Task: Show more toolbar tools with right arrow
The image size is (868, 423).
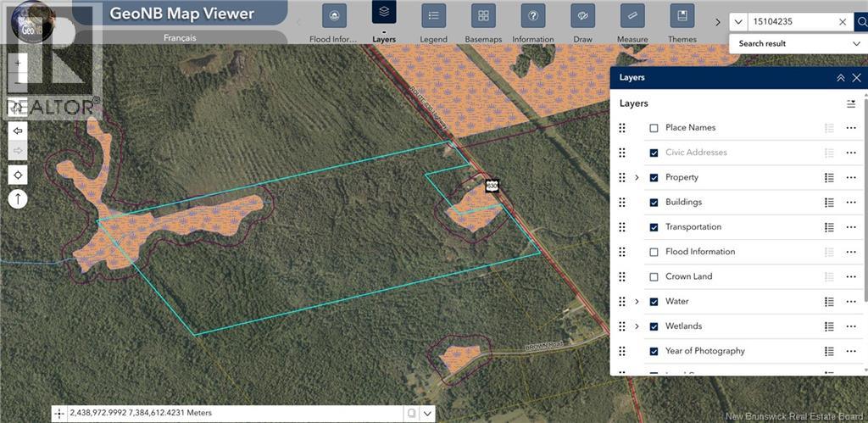Action: [717, 23]
